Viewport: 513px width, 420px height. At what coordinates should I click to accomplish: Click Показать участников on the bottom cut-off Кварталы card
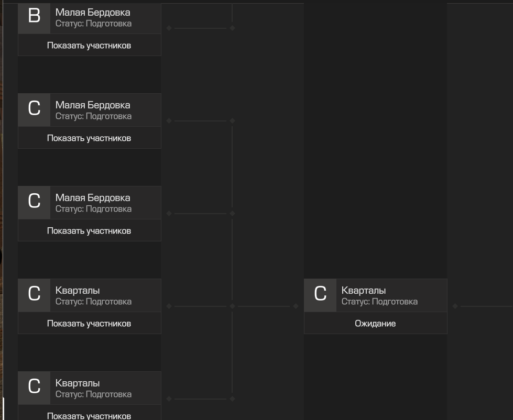click(x=89, y=414)
